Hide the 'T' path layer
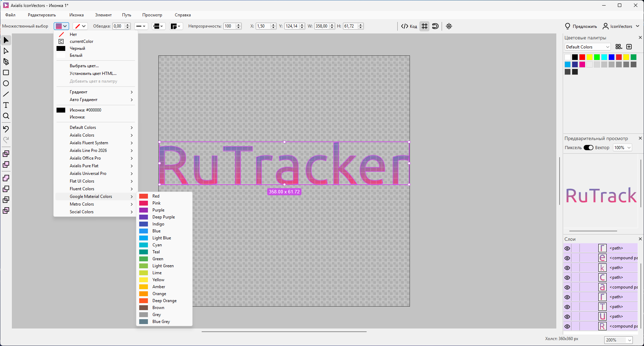 pos(567,307)
